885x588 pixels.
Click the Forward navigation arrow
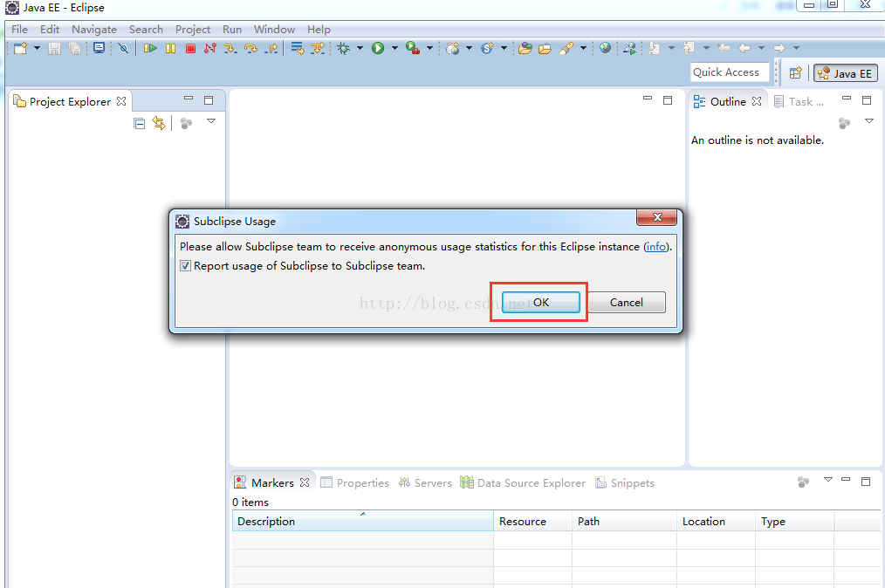pos(779,49)
